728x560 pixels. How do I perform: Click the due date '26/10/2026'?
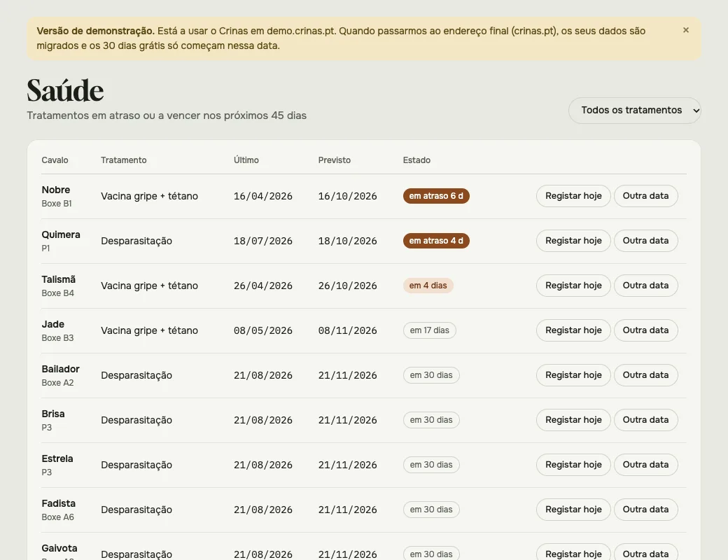click(x=348, y=286)
